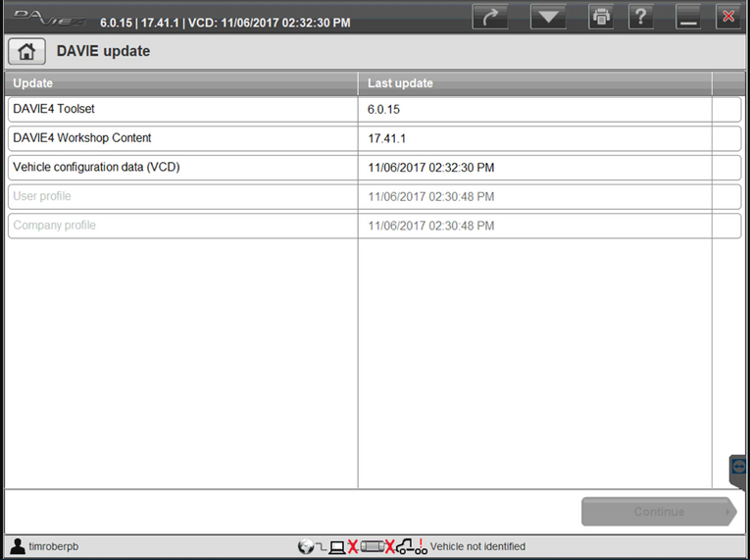Click the laptop connection status icon
This screenshot has width=750, height=560.
337,546
